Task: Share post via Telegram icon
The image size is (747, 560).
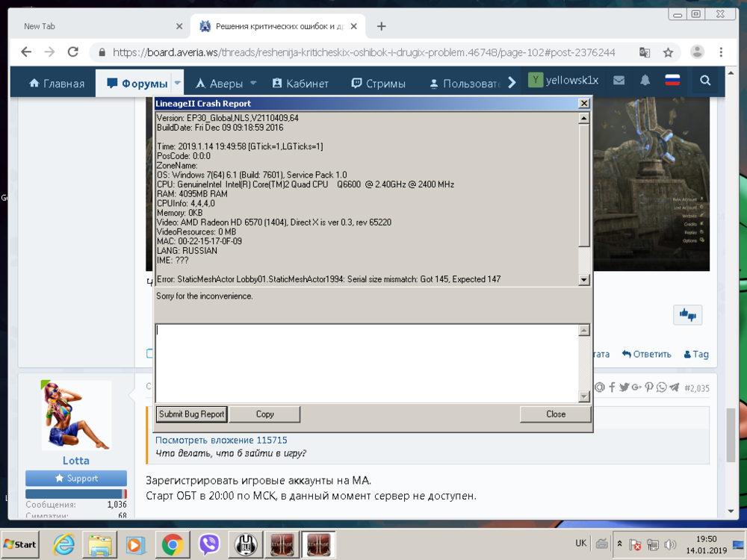Action: 675,387
